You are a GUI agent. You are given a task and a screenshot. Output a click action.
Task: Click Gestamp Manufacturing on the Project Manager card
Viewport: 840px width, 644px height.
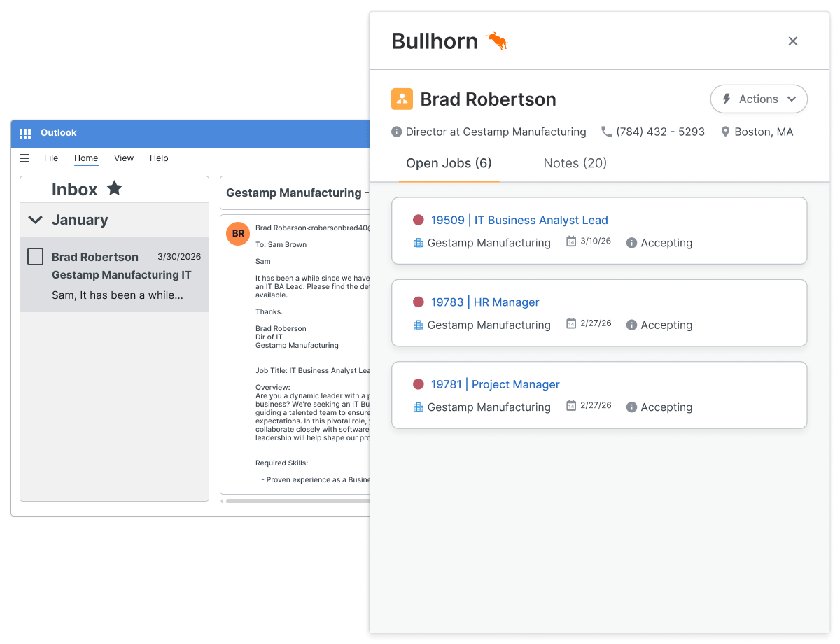pyautogui.click(x=489, y=407)
